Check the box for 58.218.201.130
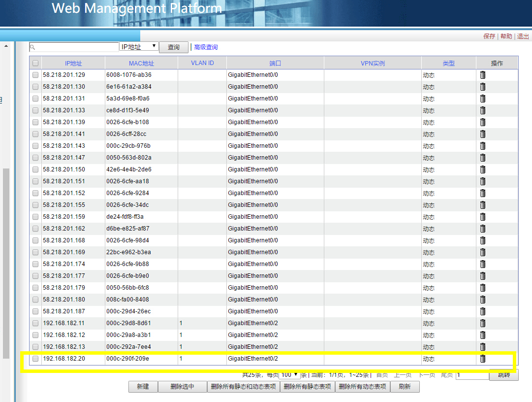Viewport: 532px width, 402px height. coord(35,87)
